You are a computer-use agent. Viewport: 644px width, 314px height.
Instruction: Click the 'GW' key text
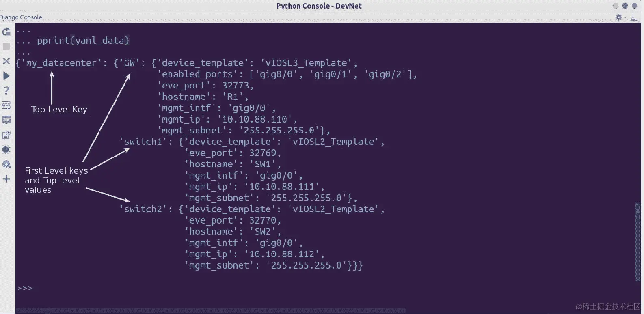click(130, 63)
